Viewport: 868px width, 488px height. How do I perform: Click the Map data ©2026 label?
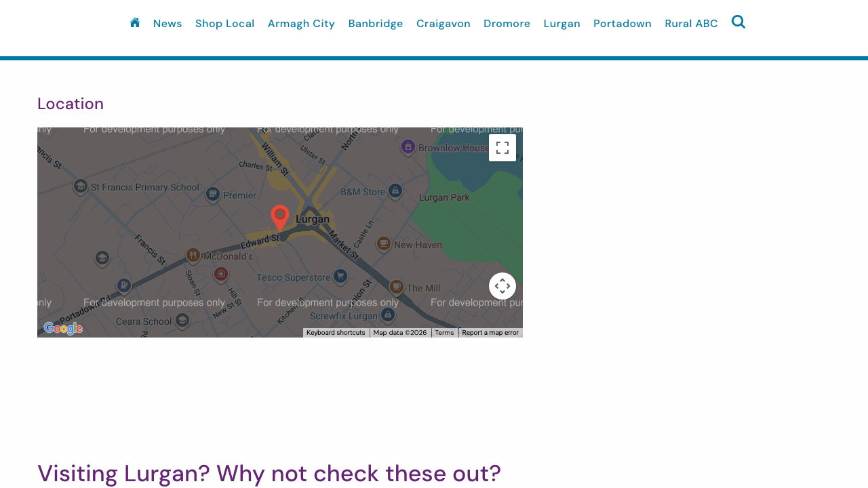click(399, 331)
